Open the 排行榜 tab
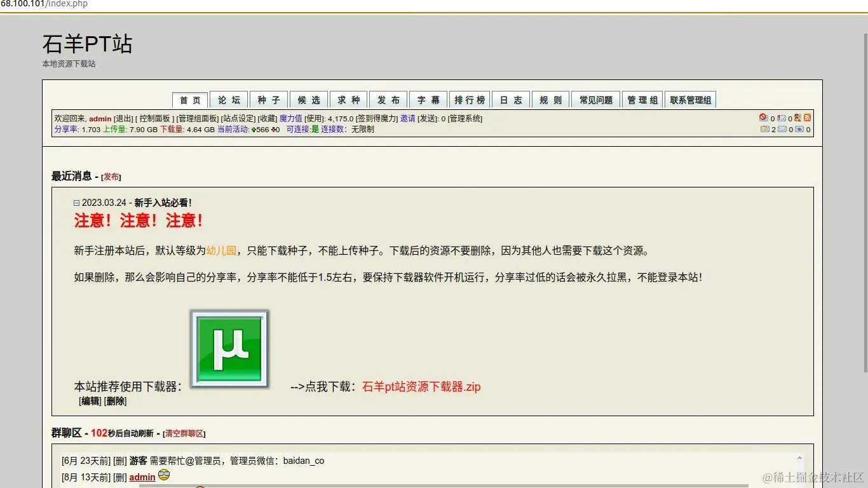 tap(470, 99)
